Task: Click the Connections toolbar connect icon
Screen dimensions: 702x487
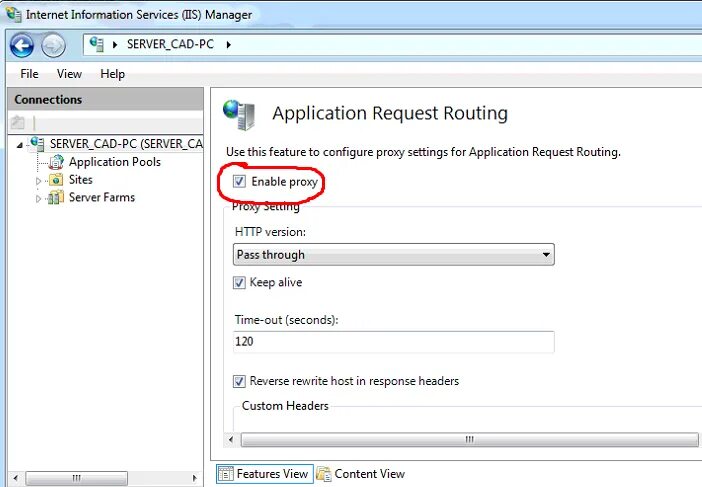Action: click(18, 122)
